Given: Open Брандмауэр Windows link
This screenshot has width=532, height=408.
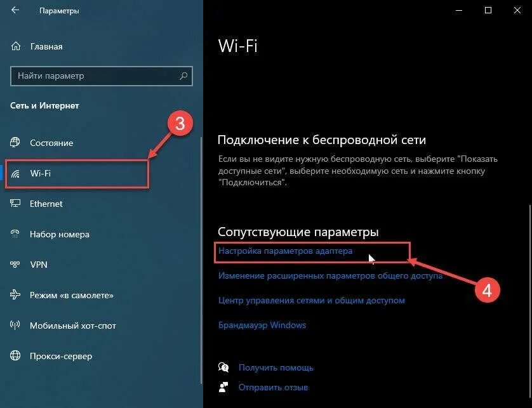Looking at the screenshot, I should click(262, 325).
